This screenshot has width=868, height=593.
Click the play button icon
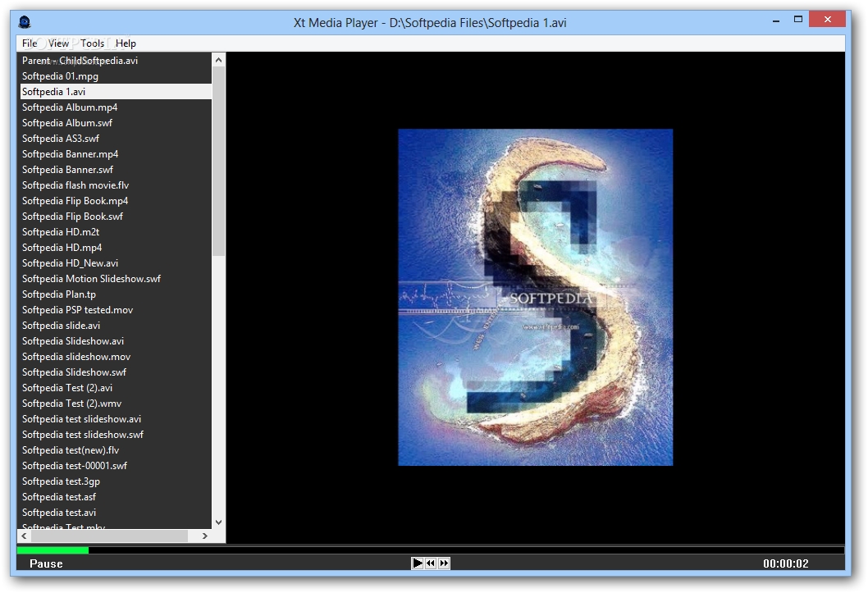418,563
